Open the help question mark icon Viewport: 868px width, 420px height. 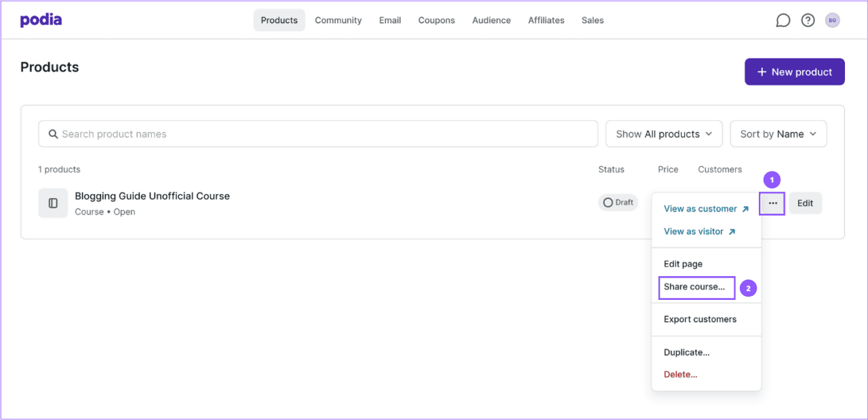click(x=808, y=20)
